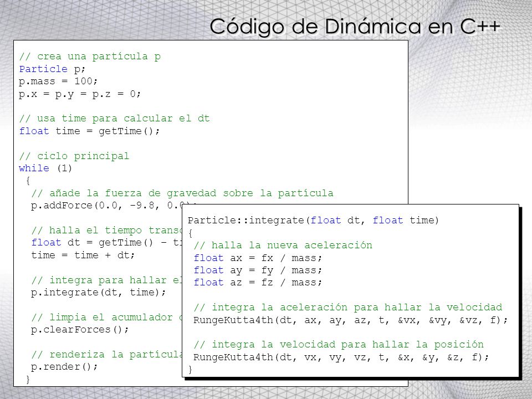Select the line "float az = fz / mass;"
The width and height of the screenshot is (532, 399).
[x=258, y=283]
